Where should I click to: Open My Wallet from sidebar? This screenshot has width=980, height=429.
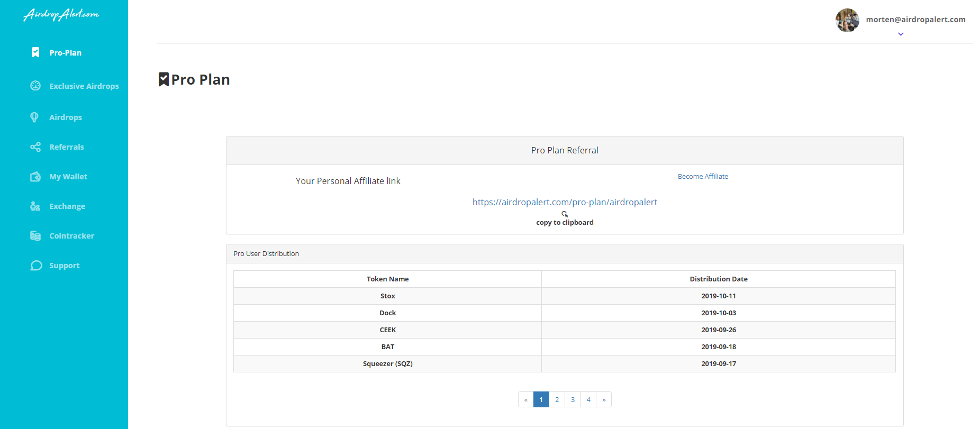(68, 177)
